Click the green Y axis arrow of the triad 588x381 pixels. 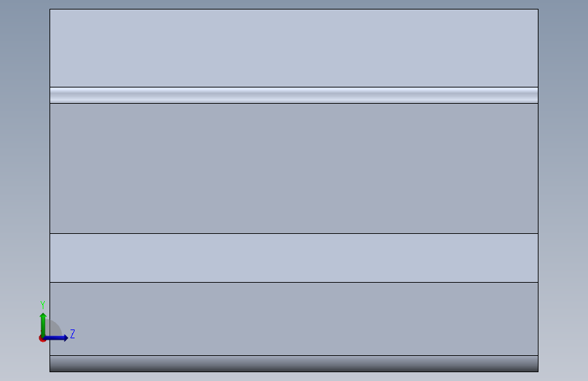43,324
